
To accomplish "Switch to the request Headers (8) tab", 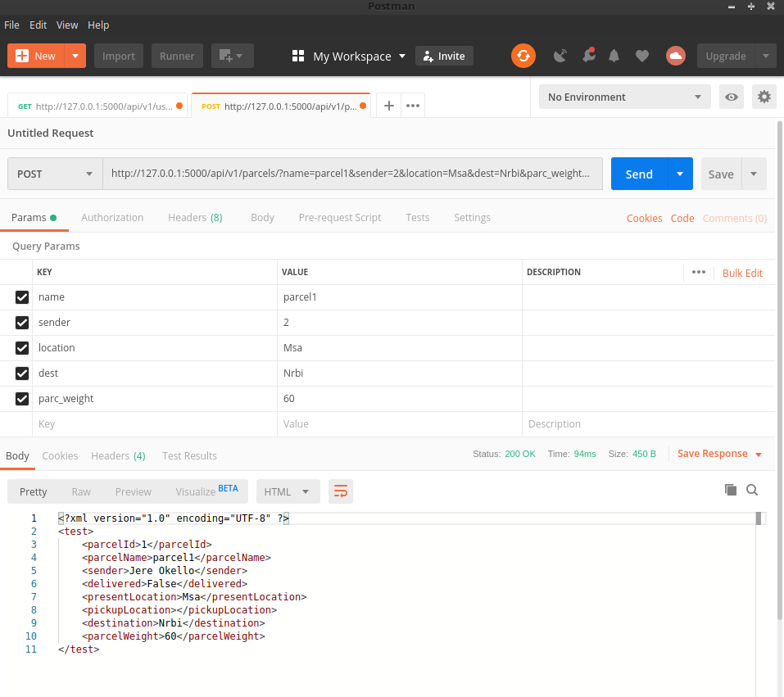I will pos(195,218).
